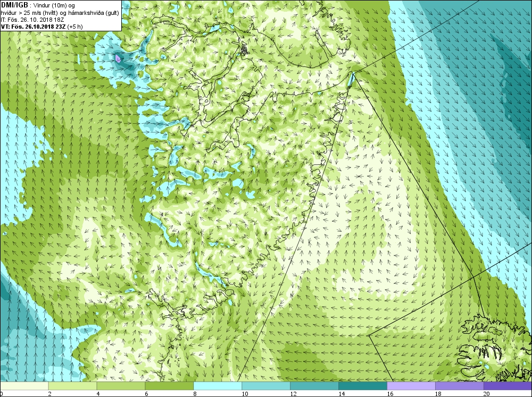Click the legend value 14
This screenshot has height=397, width=532.
[342, 394]
